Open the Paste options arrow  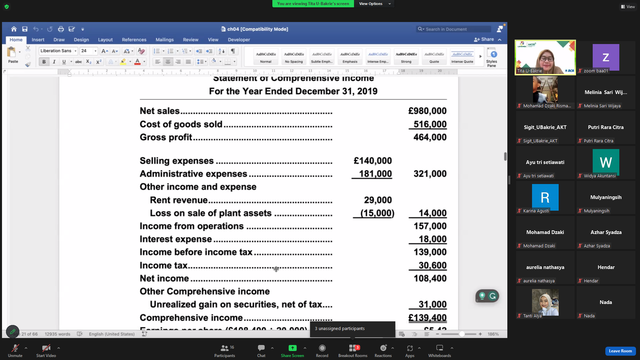click(x=20, y=52)
